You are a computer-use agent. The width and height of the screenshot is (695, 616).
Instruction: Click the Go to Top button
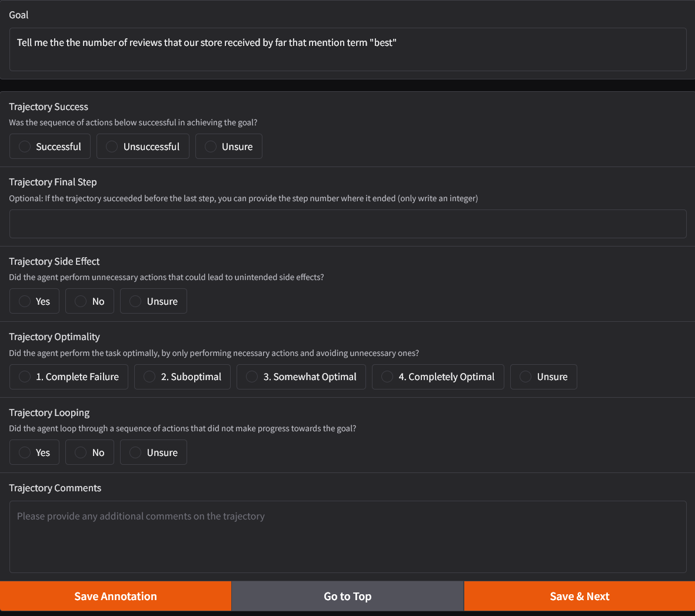click(x=347, y=596)
